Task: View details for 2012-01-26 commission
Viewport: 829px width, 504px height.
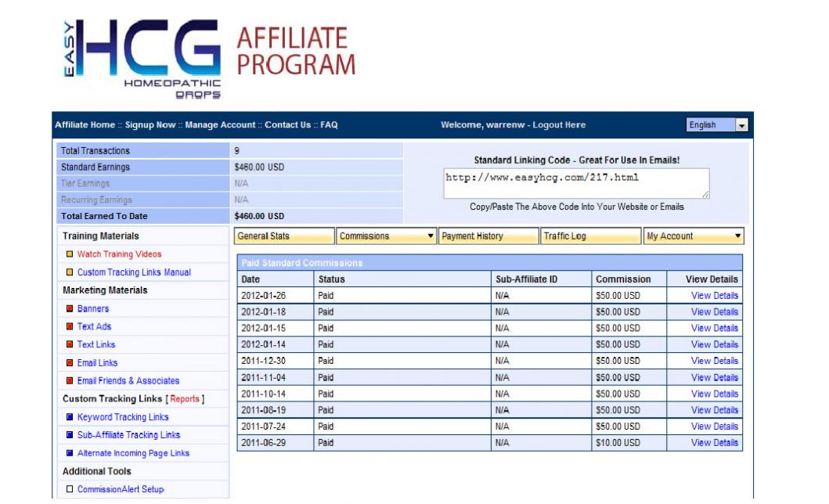Action: pyautogui.click(x=714, y=296)
